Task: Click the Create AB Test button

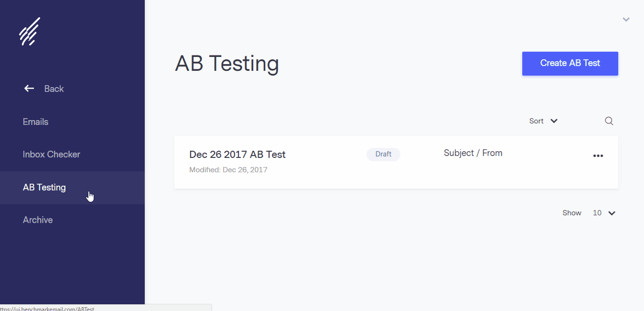Action: click(x=570, y=63)
